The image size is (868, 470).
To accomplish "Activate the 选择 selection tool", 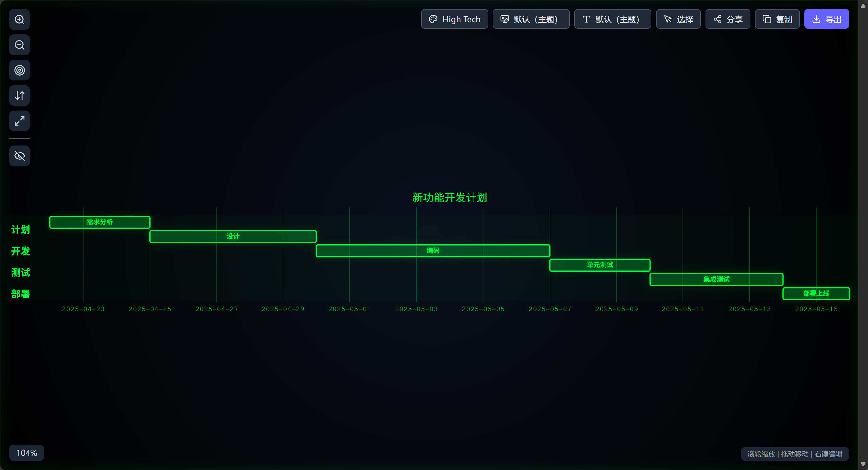I will point(678,19).
